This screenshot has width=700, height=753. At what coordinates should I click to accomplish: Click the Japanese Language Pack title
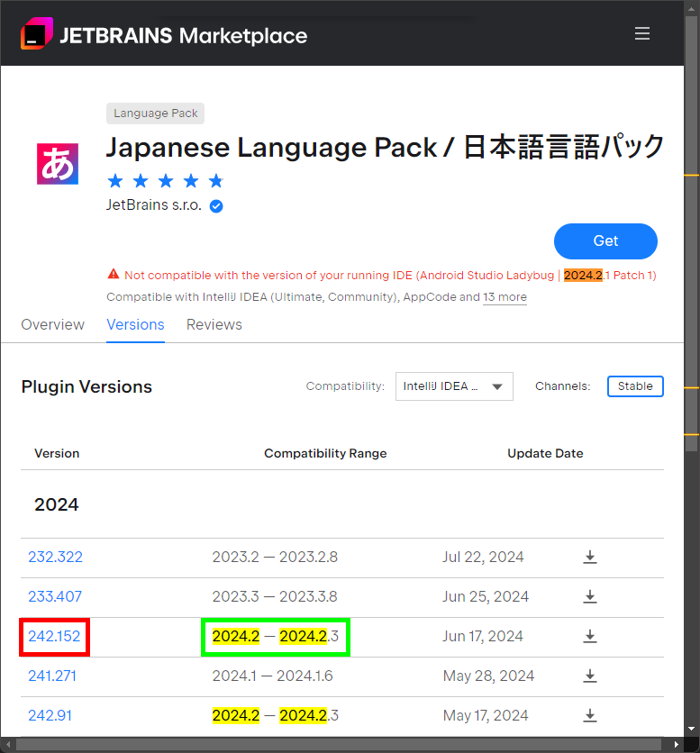pos(385,147)
